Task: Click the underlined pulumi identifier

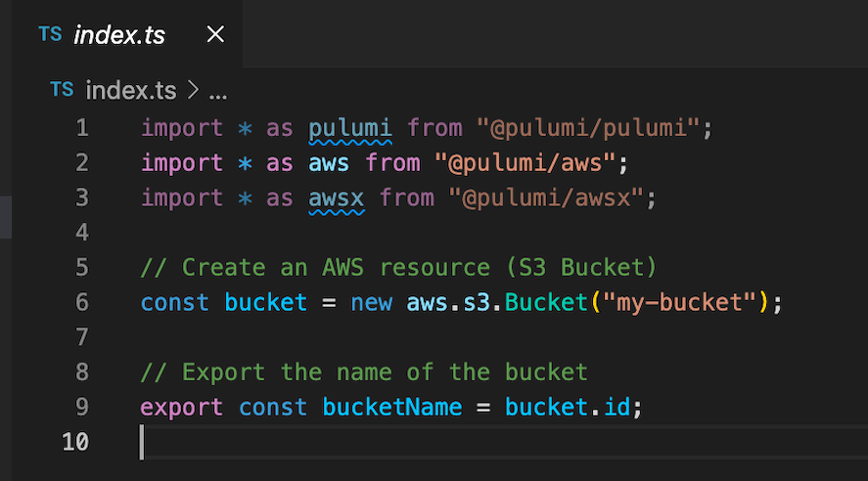Action: point(350,129)
